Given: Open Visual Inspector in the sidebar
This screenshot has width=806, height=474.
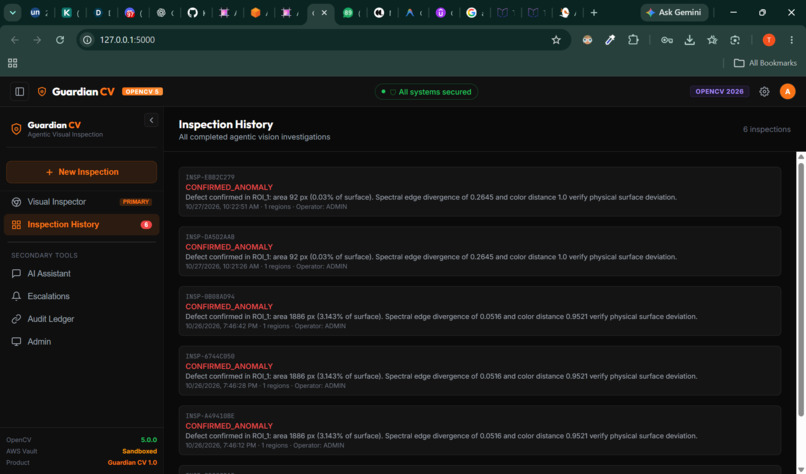Looking at the screenshot, I should (x=81, y=202).
